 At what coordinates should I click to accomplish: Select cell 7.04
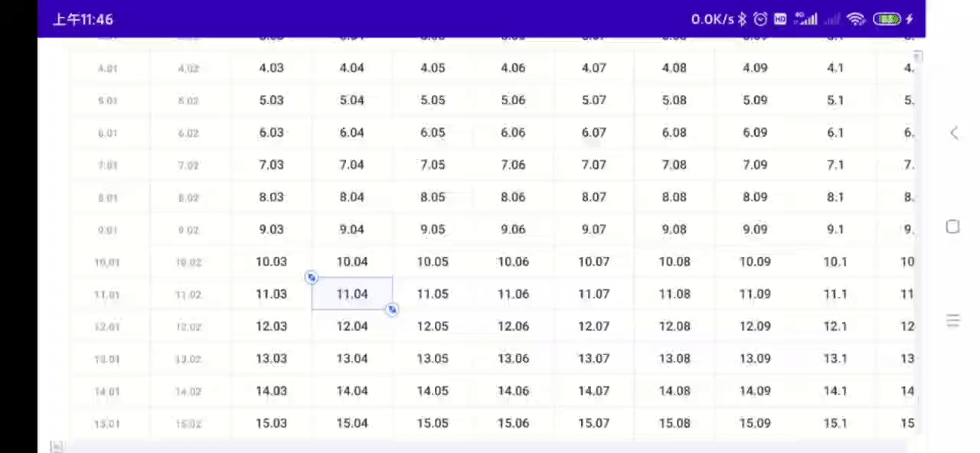[352, 165]
